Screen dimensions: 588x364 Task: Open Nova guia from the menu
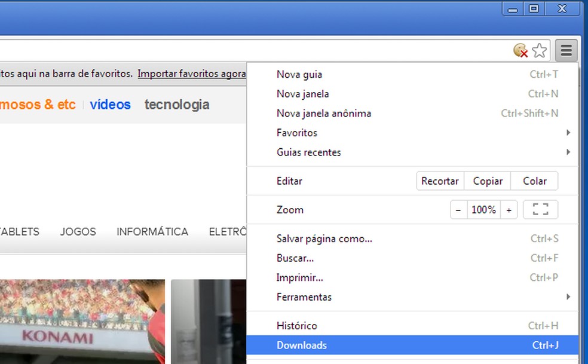(299, 74)
